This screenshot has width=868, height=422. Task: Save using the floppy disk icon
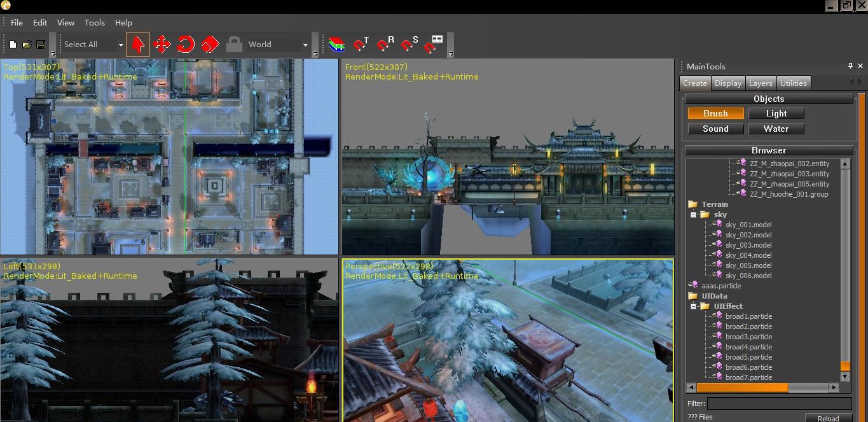coord(41,45)
